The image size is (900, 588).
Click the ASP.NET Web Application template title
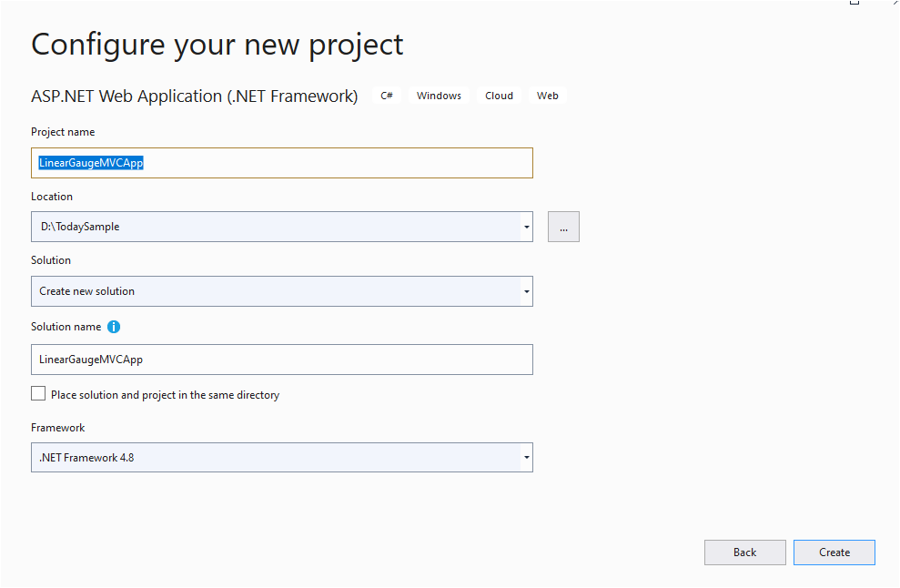point(195,96)
